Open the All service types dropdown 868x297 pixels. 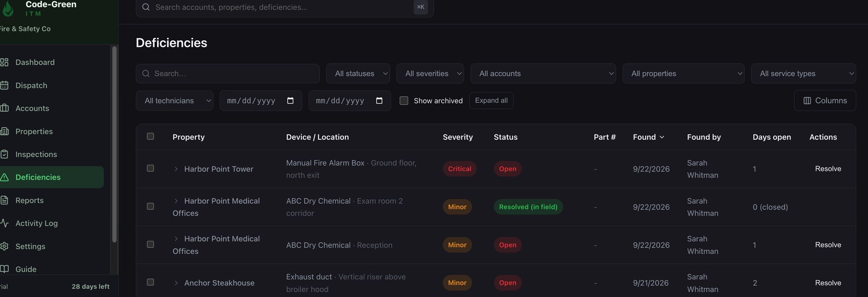[x=804, y=74]
